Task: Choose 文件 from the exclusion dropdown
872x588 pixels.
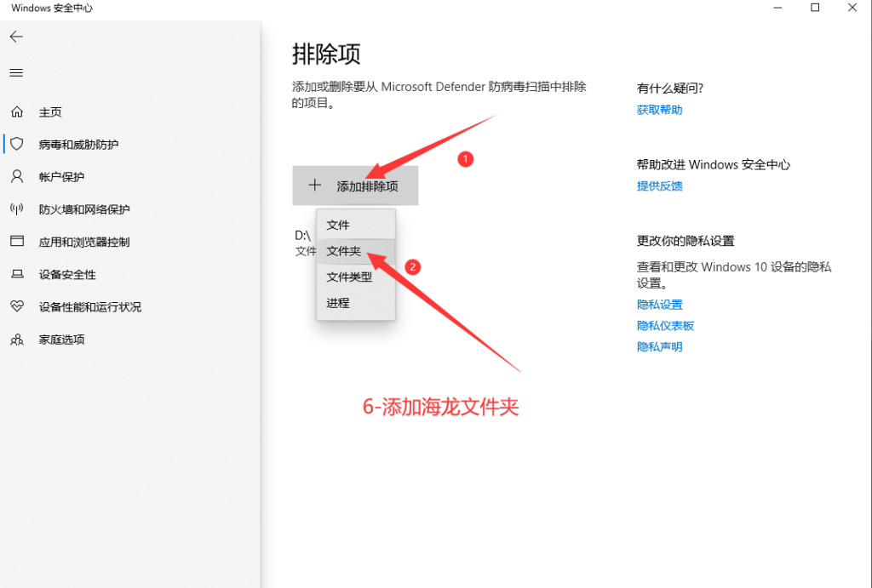Action: click(x=356, y=225)
